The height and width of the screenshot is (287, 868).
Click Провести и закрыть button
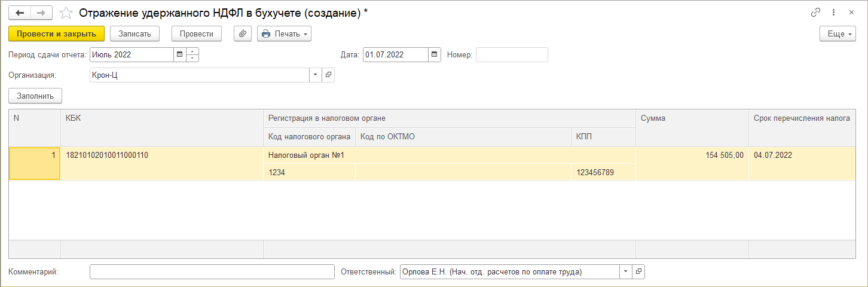(57, 34)
